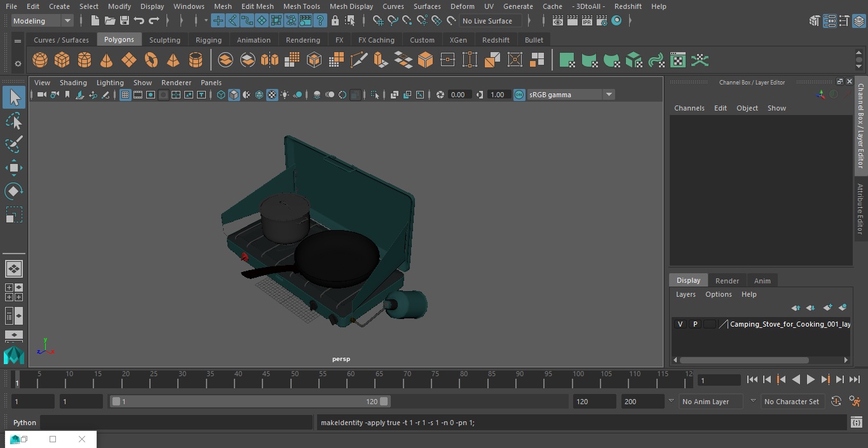Activate the Paint selection tool
The height and width of the screenshot is (448, 868).
point(13,144)
